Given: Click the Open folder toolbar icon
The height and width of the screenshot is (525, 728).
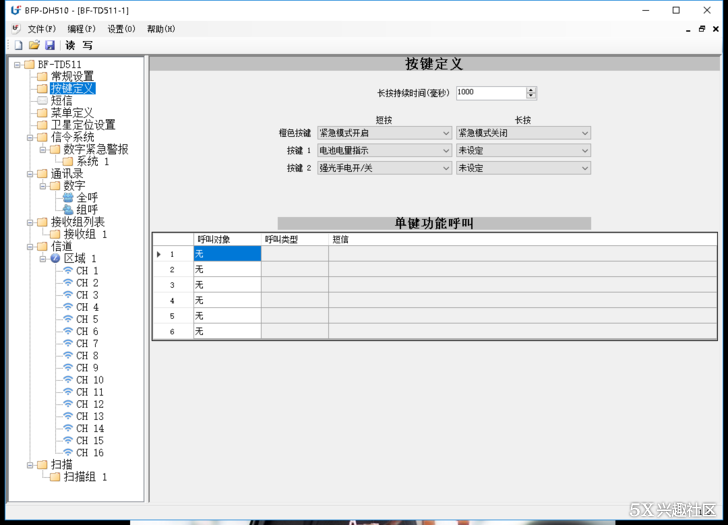Looking at the screenshot, I should pyautogui.click(x=34, y=45).
